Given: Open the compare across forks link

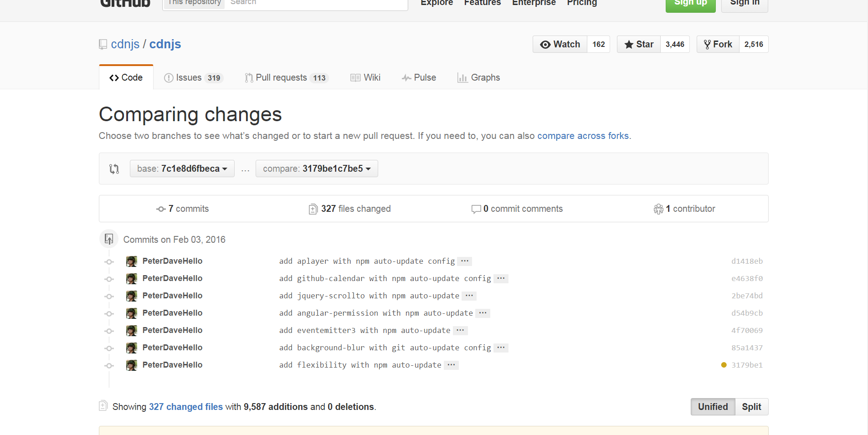Looking at the screenshot, I should (x=583, y=136).
